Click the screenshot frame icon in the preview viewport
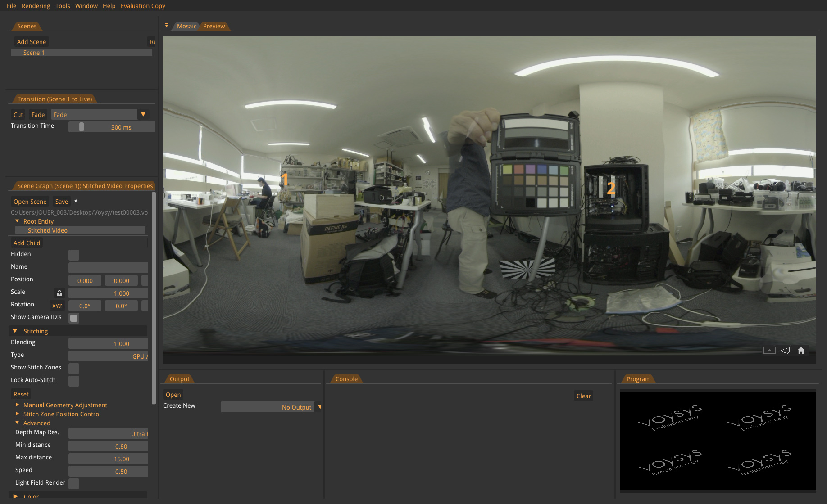The height and width of the screenshot is (504, 827). pos(769,350)
